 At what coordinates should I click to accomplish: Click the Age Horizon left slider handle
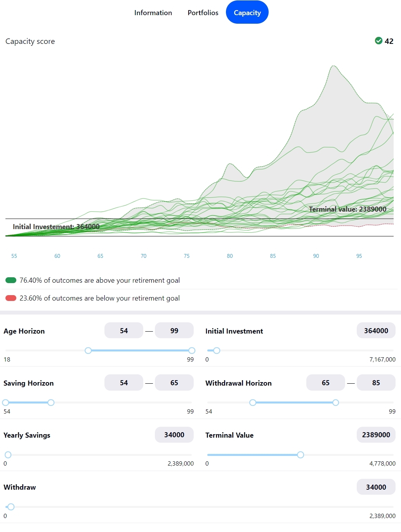click(88, 351)
